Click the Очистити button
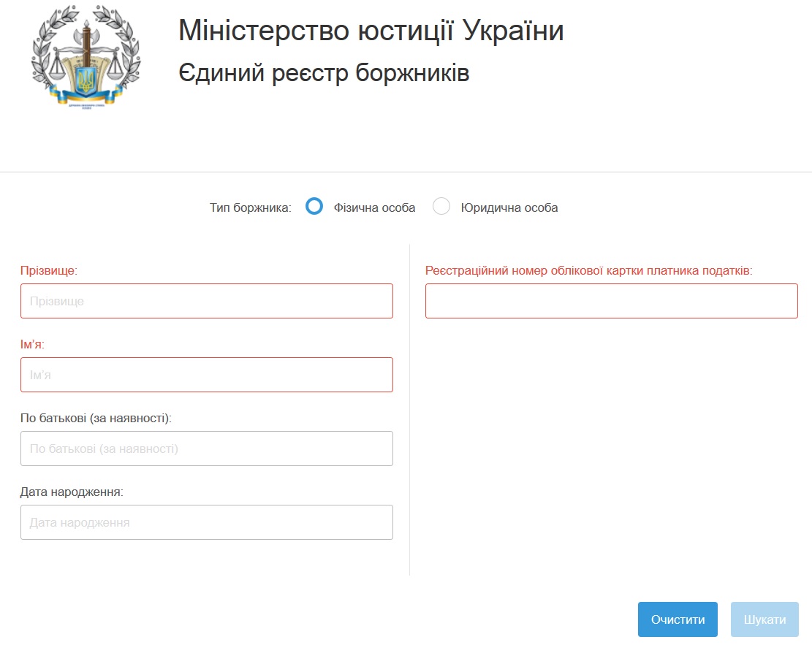Image resolution: width=812 pixels, height=645 pixels. pos(678,619)
